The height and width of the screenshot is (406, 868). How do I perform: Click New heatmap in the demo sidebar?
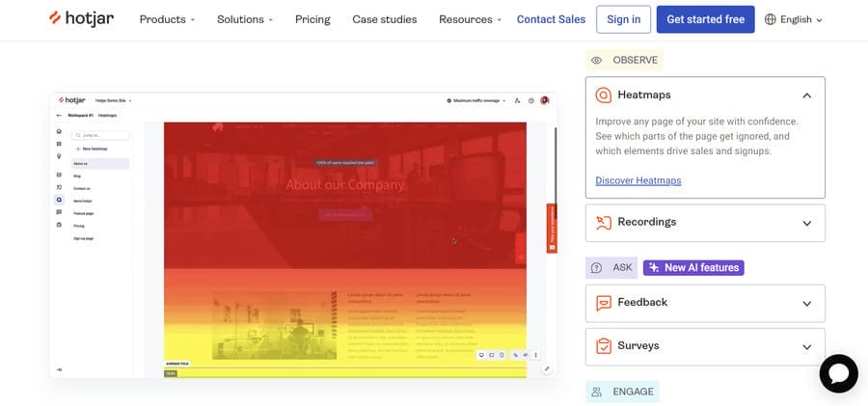coord(92,149)
